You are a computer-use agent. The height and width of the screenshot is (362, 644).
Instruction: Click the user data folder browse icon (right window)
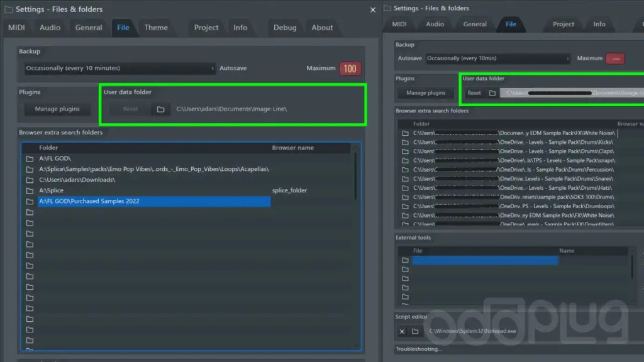click(x=492, y=93)
